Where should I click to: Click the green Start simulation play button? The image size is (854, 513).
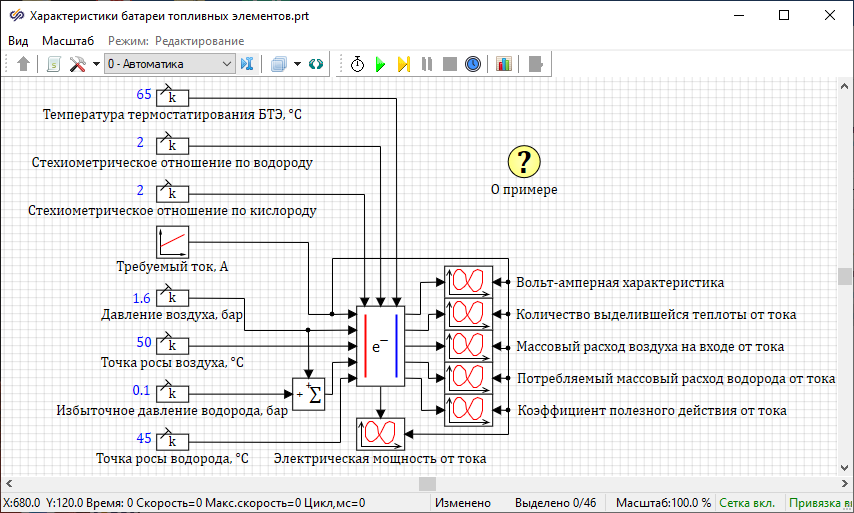point(380,64)
